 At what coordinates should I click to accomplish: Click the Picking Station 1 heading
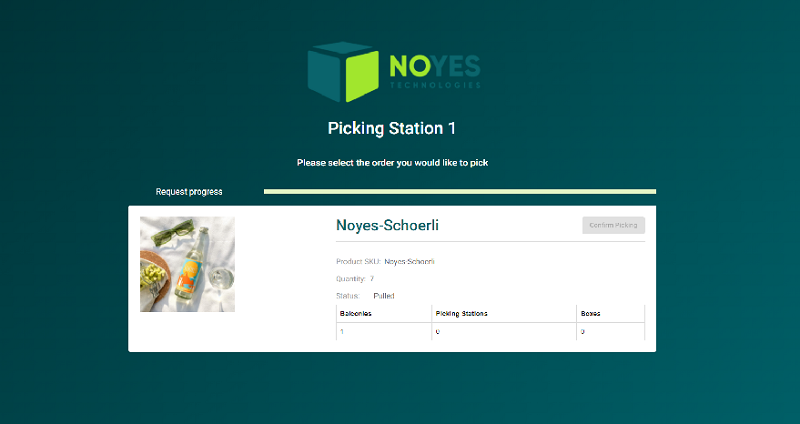pyautogui.click(x=392, y=128)
